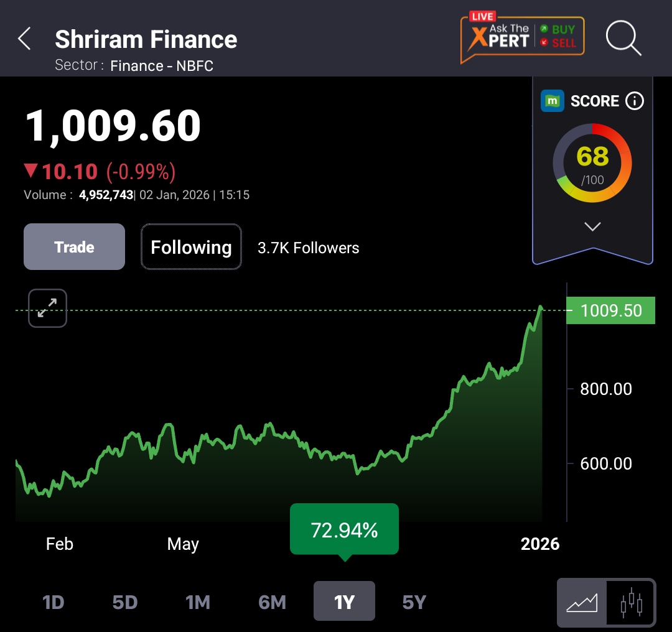Screen dimensions: 672x632
Task: Tap the 68/100 score gauge
Action: tap(592, 163)
